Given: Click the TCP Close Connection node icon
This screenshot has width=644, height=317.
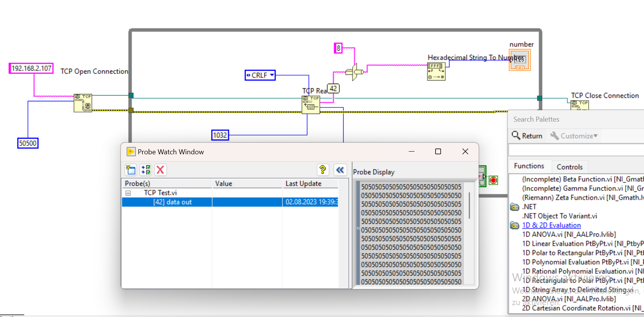Looking at the screenshot, I should pos(580,105).
